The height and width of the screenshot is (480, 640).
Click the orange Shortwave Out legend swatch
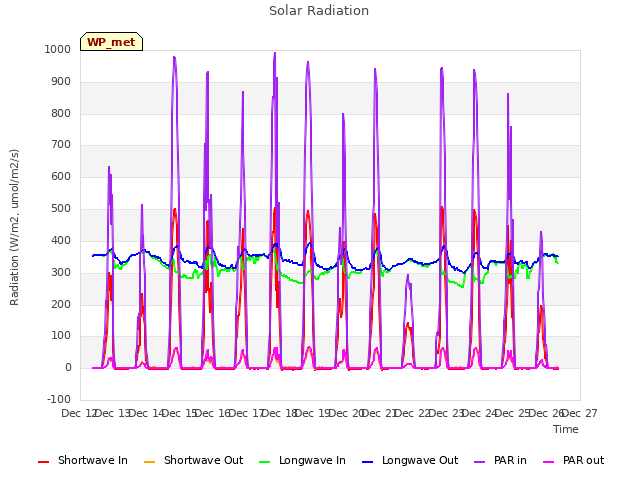pos(150,462)
